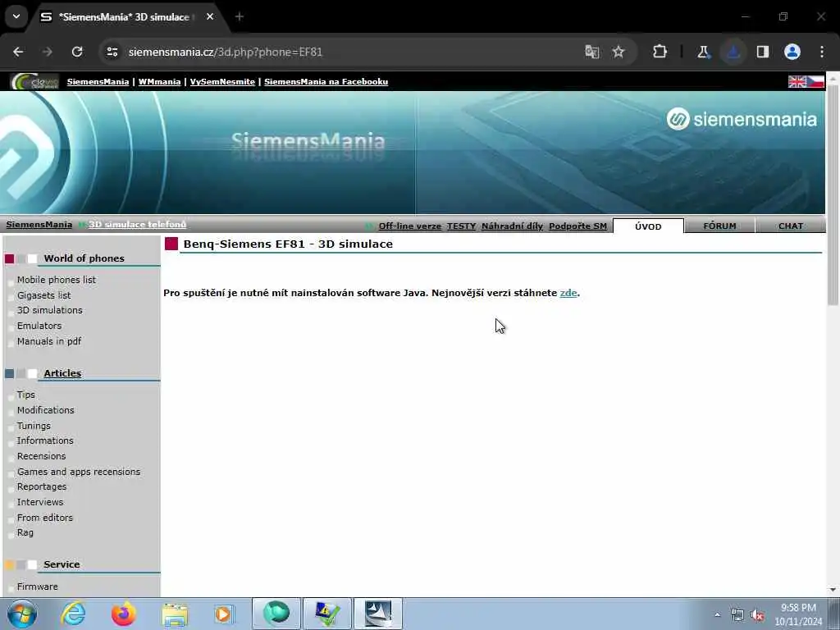Open the TESTY link

pyautogui.click(x=461, y=226)
